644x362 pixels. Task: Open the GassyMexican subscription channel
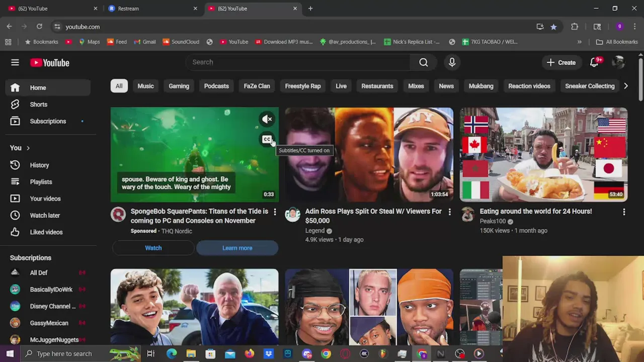tap(48, 323)
